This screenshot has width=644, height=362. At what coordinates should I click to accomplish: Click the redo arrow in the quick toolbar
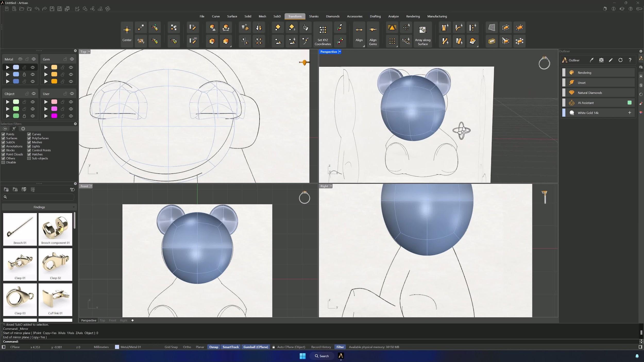click(x=44, y=9)
